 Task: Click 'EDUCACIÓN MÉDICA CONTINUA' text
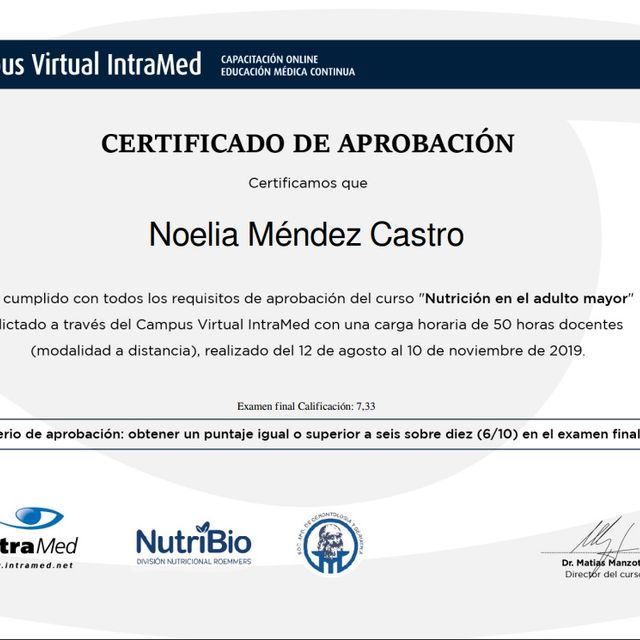coord(288,72)
